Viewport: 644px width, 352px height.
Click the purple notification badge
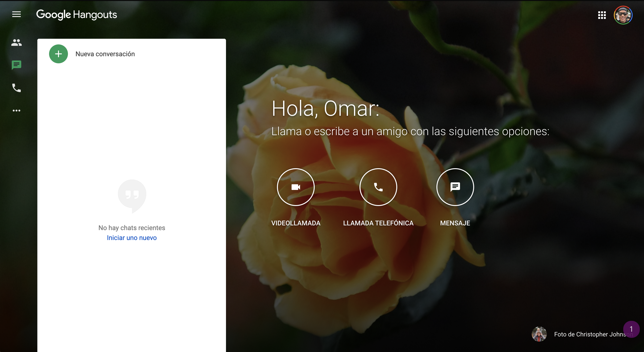click(x=631, y=329)
